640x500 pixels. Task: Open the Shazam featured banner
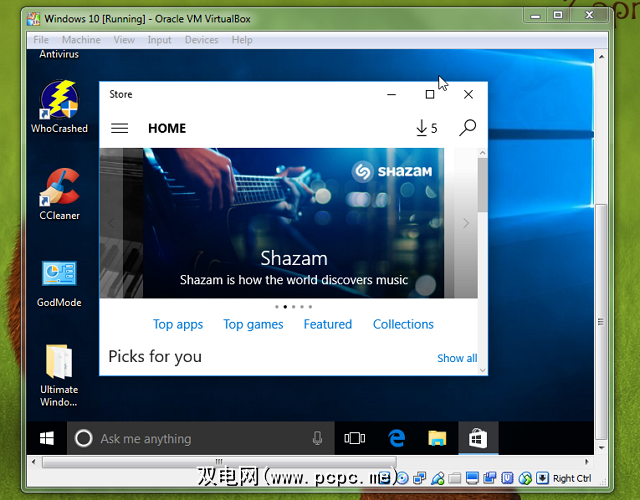coord(293,223)
